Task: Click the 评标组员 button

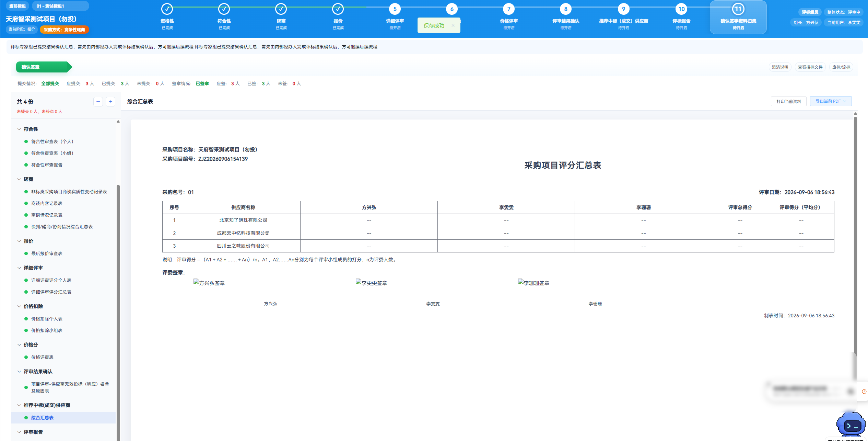Action: pos(810,12)
